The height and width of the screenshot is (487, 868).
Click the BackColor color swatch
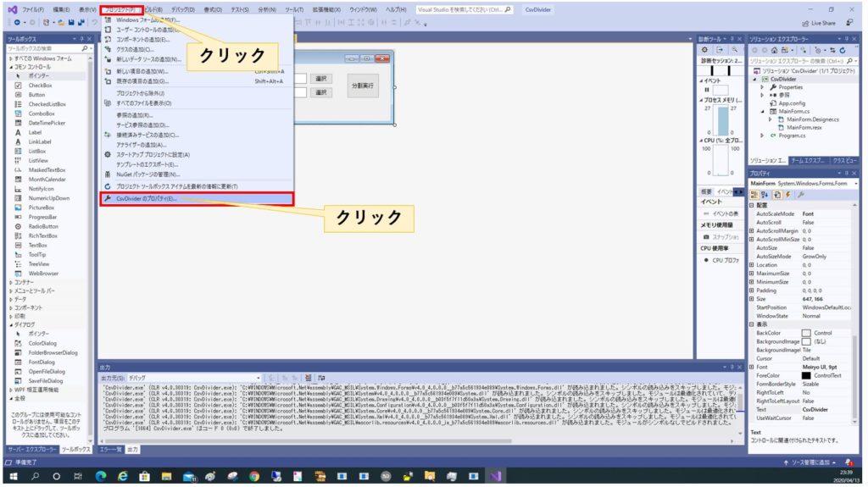[806, 333]
